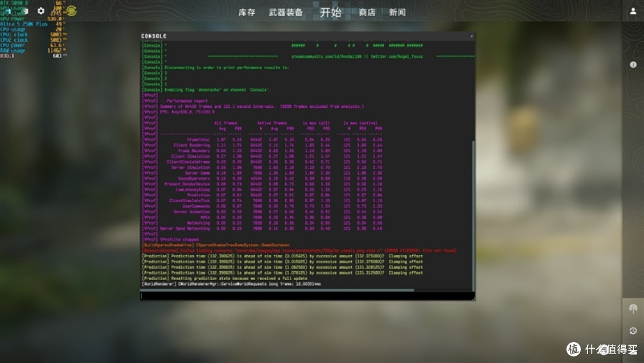This screenshot has width=644, height=363.
Task: Open the broadcast antenna icon on right sidebar
Action: 633,309
